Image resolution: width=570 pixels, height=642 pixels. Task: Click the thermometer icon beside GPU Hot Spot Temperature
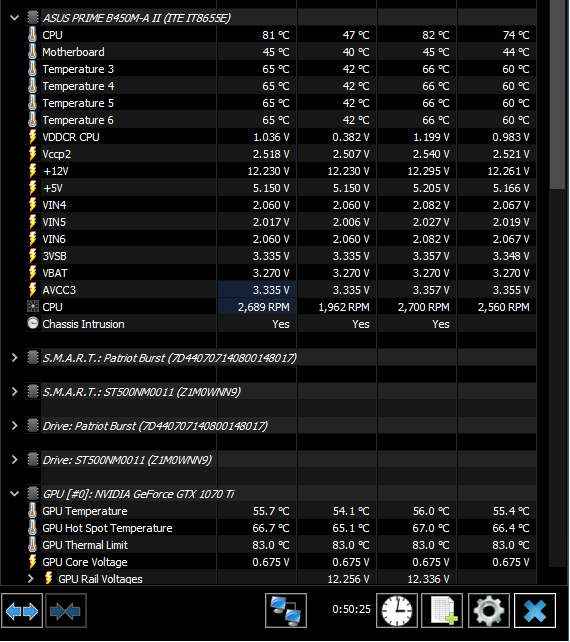(32, 528)
